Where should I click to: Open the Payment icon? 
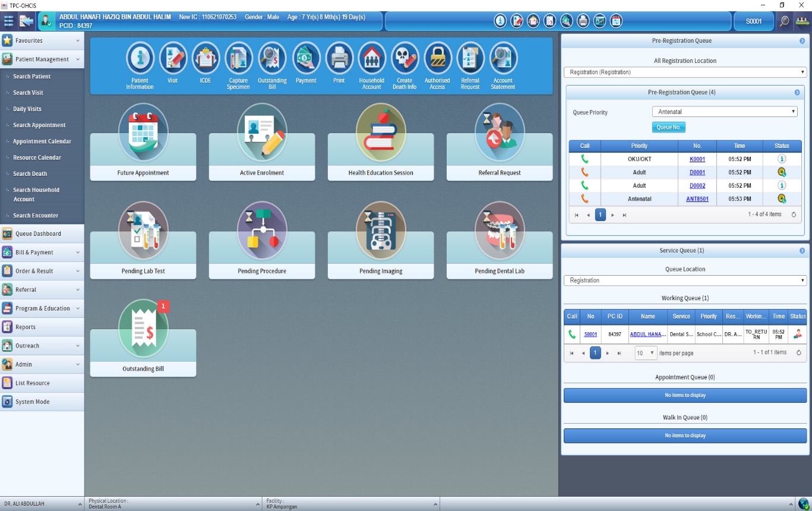click(306, 58)
